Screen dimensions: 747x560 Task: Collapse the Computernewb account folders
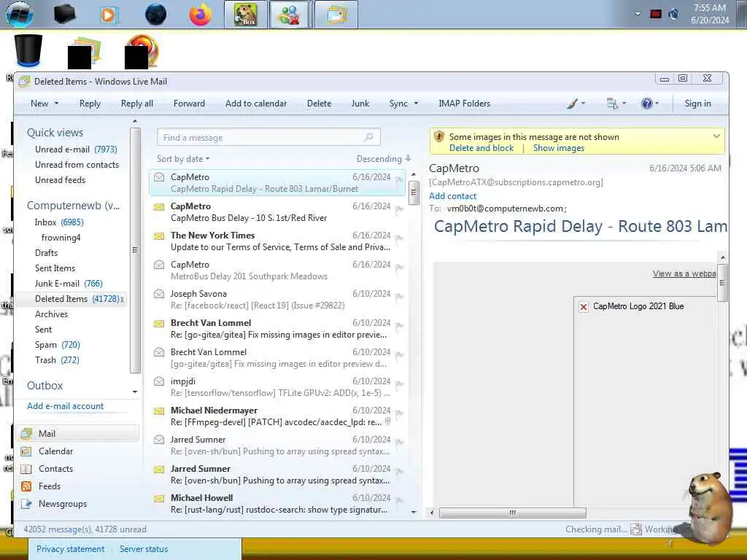pos(73,206)
